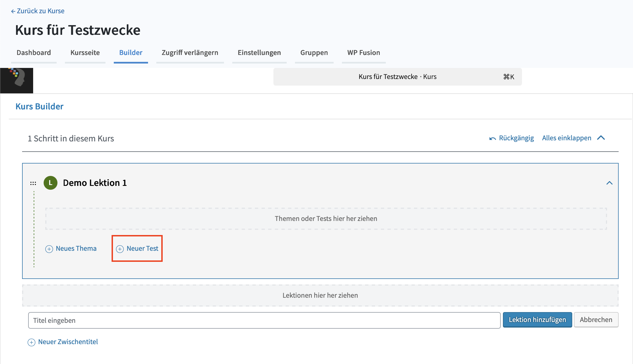Click the Abbrechen button

pos(596,320)
